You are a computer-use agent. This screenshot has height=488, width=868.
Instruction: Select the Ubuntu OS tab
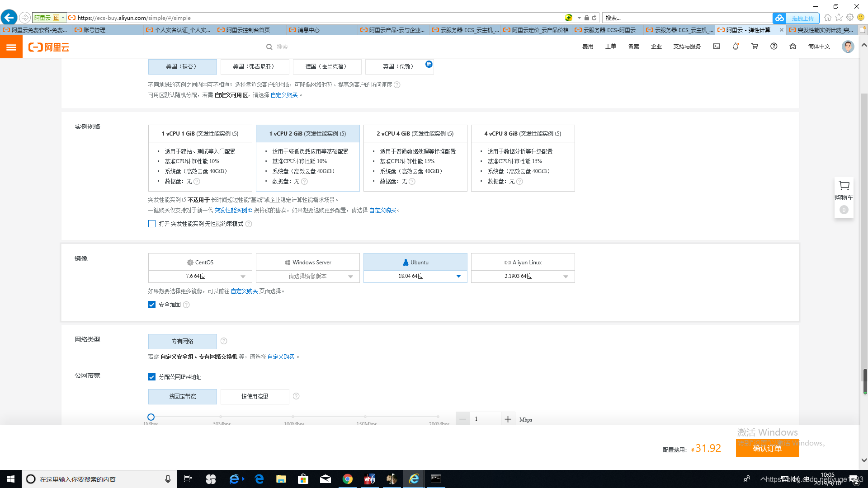point(415,262)
